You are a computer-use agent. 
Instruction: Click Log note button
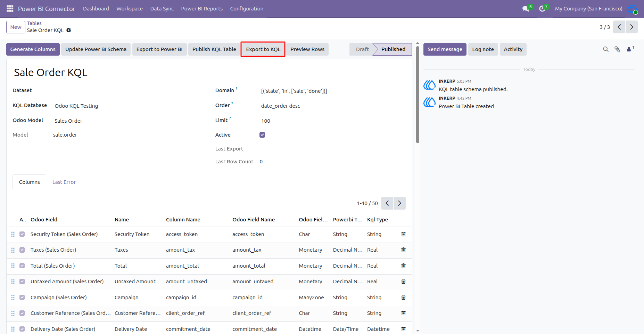(483, 49)
